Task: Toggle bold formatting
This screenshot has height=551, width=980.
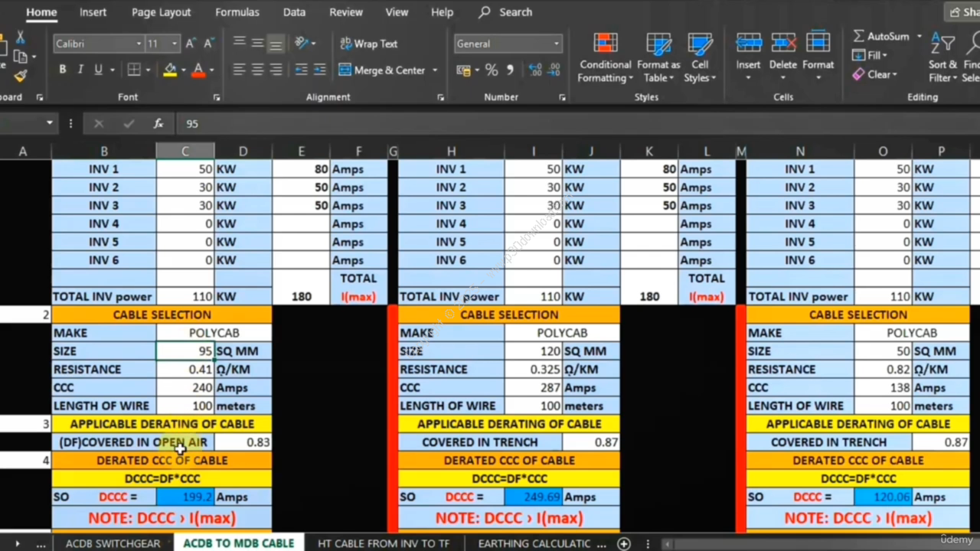Action: coord(63,70)
